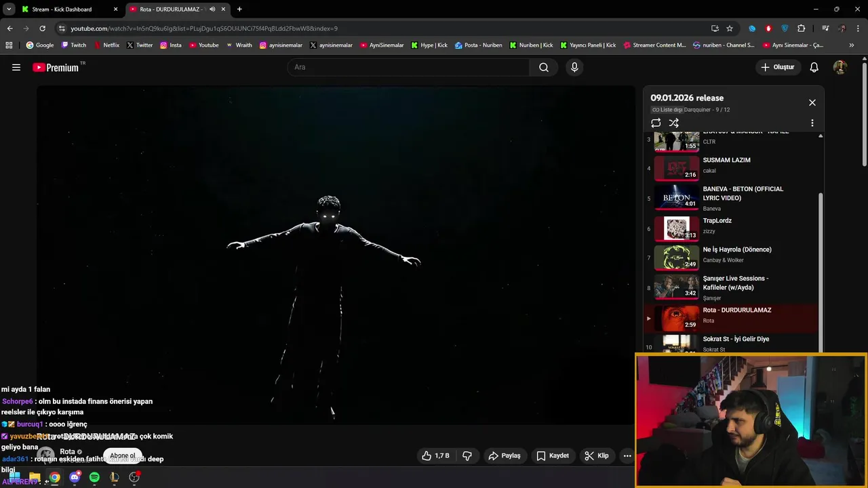
Task: Start voice search with the microphone icon
Action: tap(574, 67)
